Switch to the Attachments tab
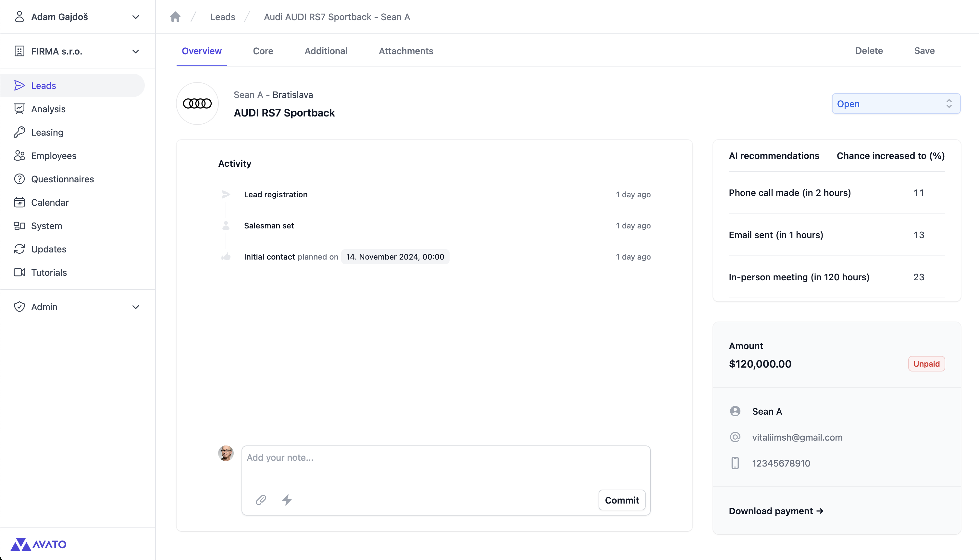The height and width of the screenshot is (560, 979). (x=406, y=51)
